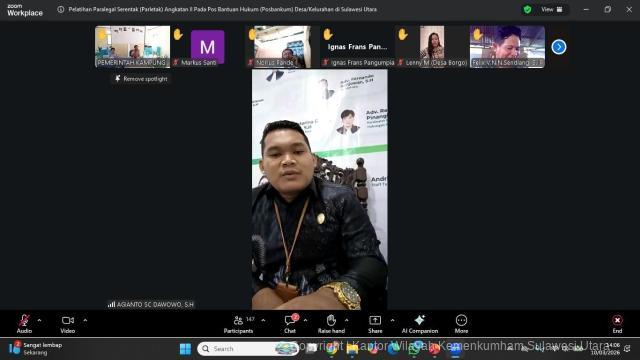The height and width of the screenshot is (360, 640).
Task: Open the Chat panel
Action: (x=290, y=324)
